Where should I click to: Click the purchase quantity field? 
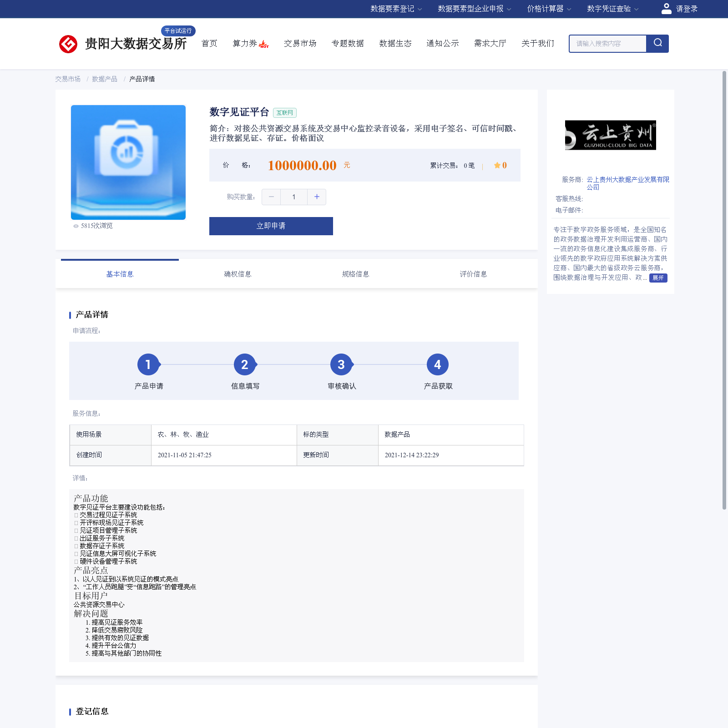click(294, 197)
